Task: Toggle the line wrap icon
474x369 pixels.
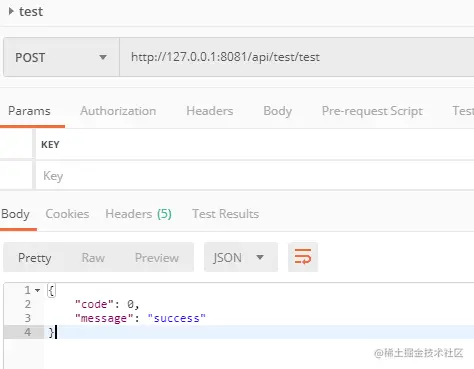Action: 303,257
